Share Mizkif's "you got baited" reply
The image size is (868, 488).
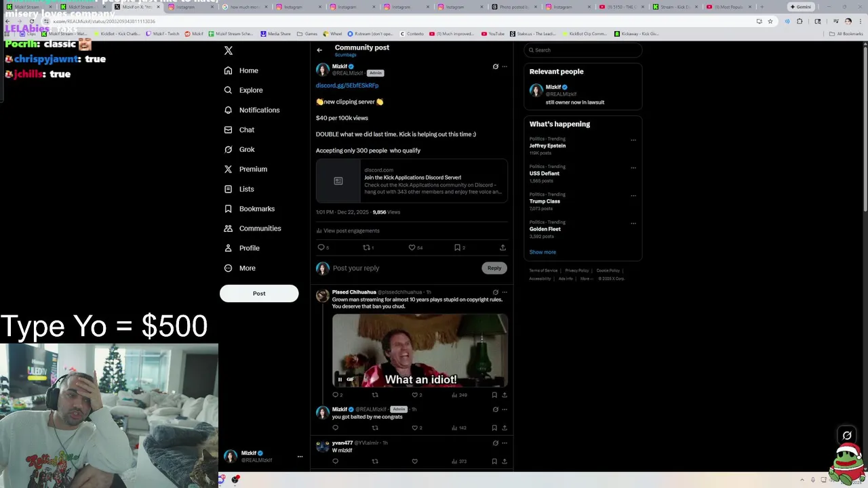click(x=505, y=428)
